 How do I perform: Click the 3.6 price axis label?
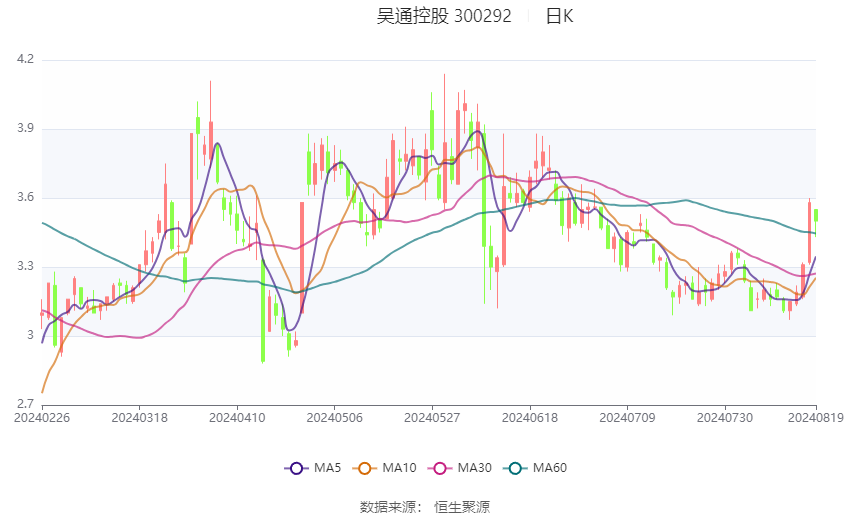(25, 197)
